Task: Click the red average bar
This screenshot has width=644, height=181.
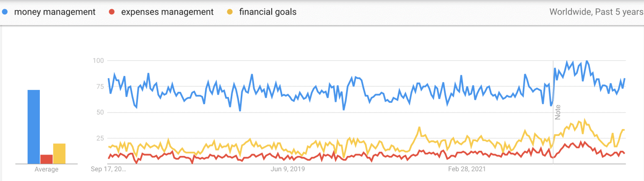Action: point(47,159)
